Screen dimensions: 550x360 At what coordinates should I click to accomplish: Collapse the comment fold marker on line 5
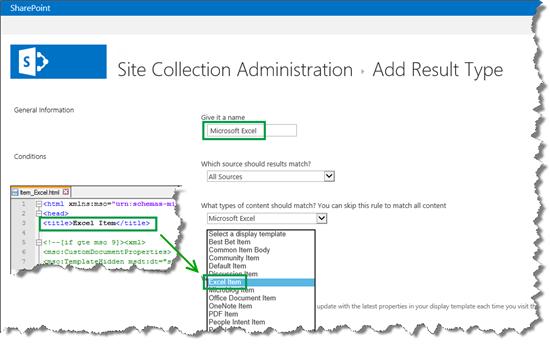pyautogui.click(x=39, y=242)
